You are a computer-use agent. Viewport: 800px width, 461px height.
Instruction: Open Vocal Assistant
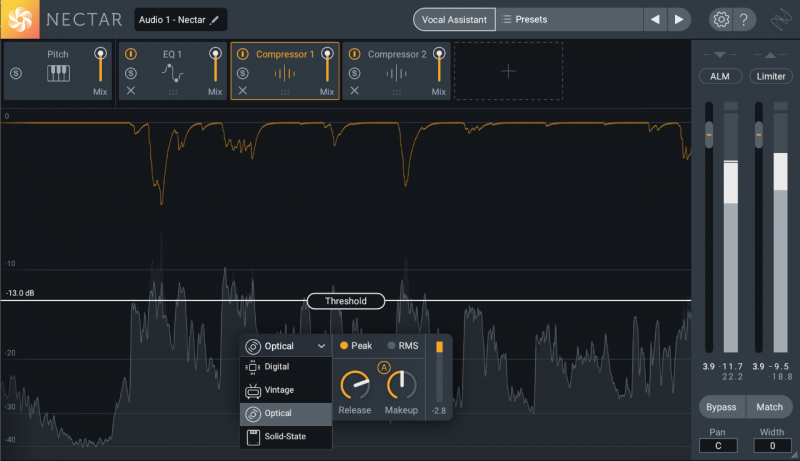454,19
